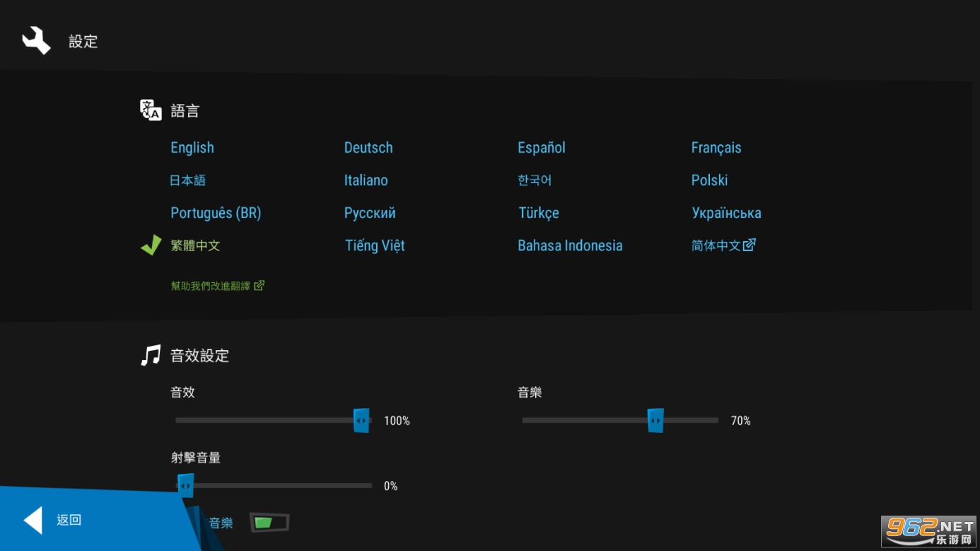Click the 射擊音量 slider handle
Screen dimensions: 980x551
(185, 486)
